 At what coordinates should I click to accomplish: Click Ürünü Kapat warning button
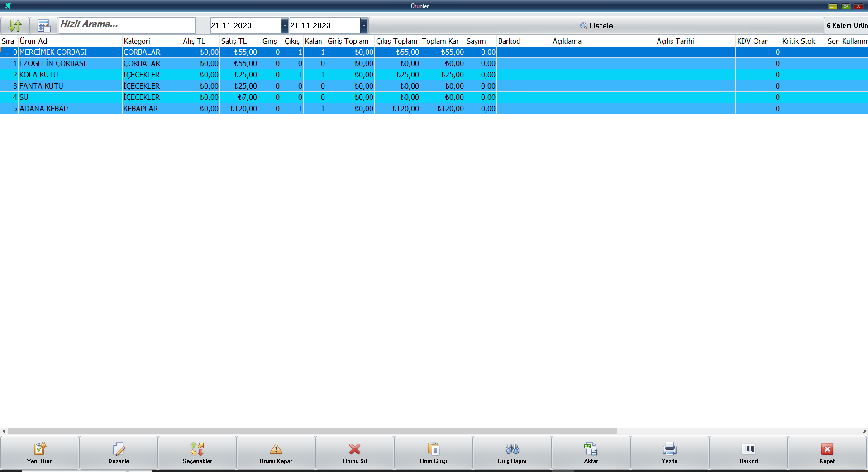(x=276, y=453)
